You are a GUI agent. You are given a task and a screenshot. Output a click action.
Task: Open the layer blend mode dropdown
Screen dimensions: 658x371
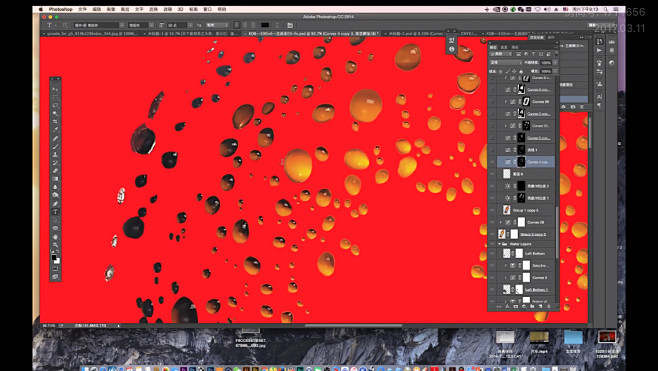click(507, 62)
